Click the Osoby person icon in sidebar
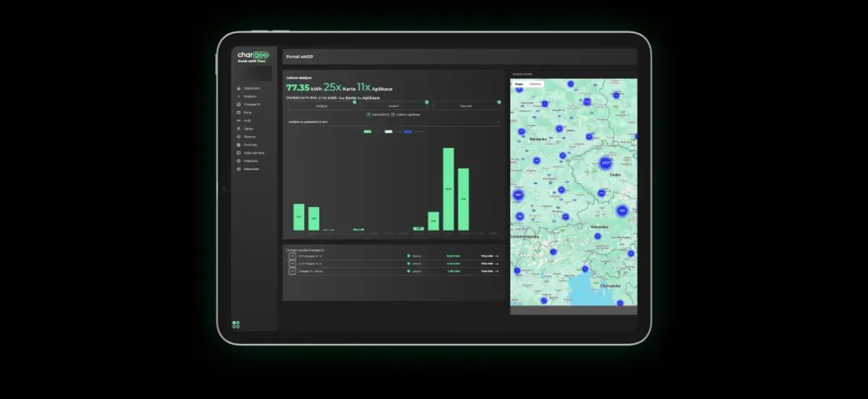Image resolution: width=868 pixels, height=399 pixels. pyautogui.click(x=238, y=128)
